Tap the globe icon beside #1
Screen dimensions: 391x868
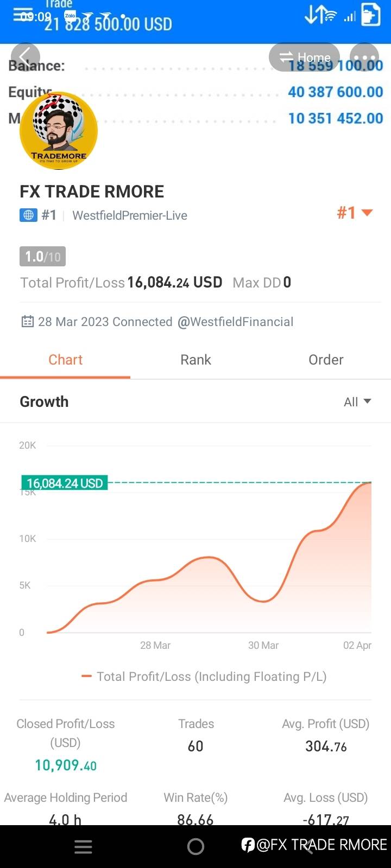point(28,215)
